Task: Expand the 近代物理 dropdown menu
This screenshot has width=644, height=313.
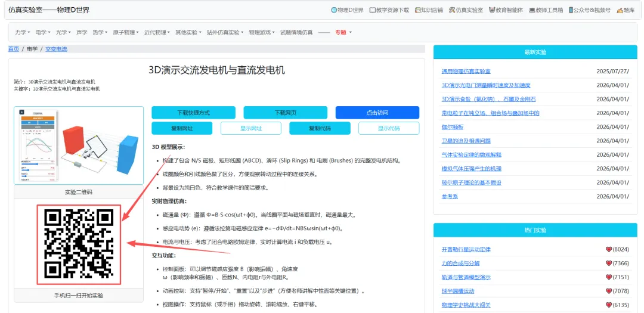Action: click(x=157, y=32)
